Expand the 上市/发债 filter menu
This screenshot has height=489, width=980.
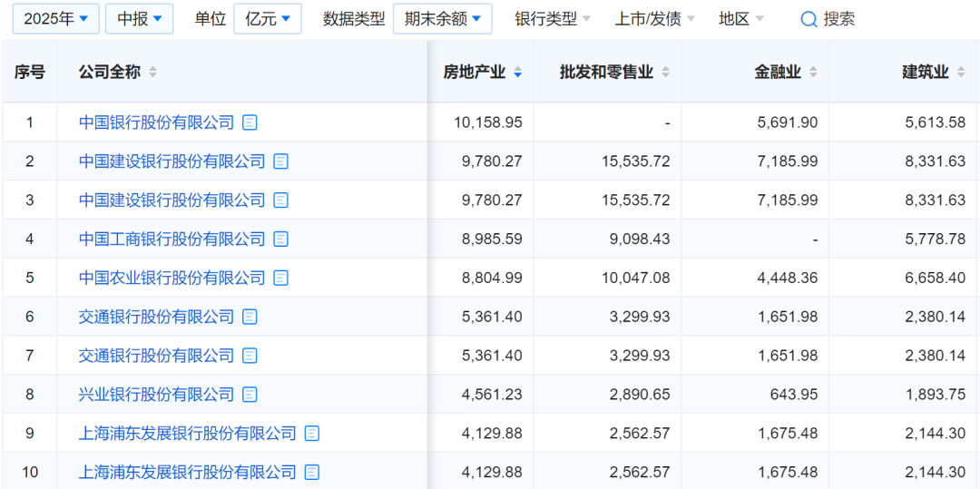click(x=655, y=19)
